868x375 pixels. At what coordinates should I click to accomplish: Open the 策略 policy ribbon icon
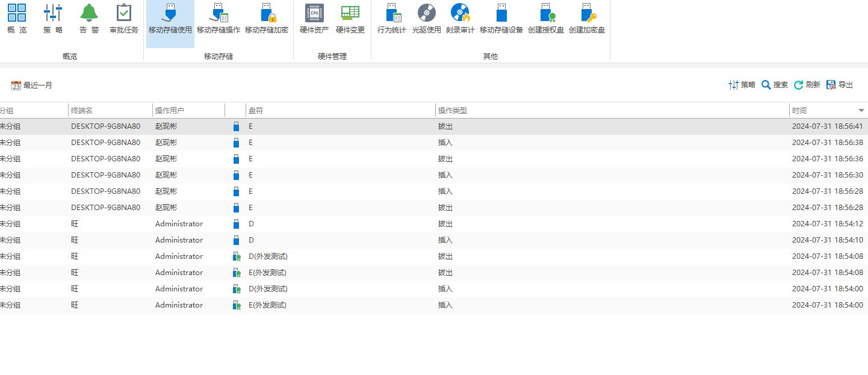(x=53, y=19)
